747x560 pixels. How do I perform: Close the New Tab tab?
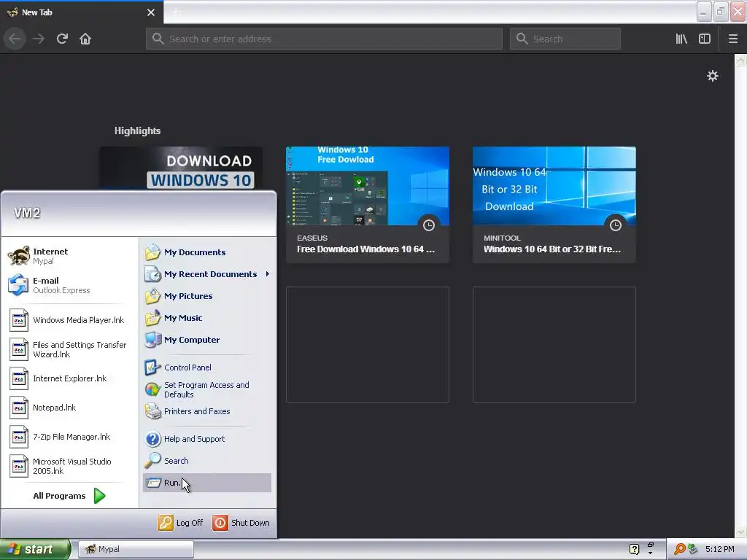[x=151, y=12]
